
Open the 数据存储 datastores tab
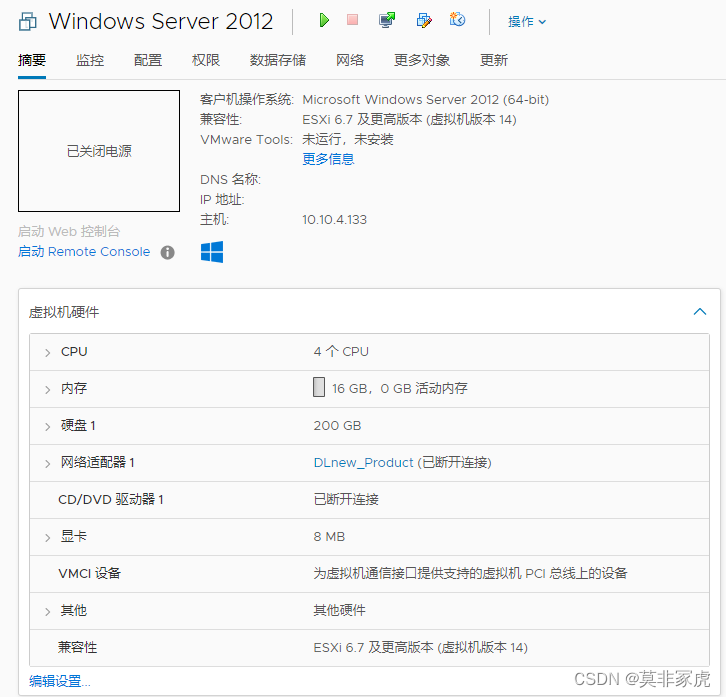click(x=278, y=60)
